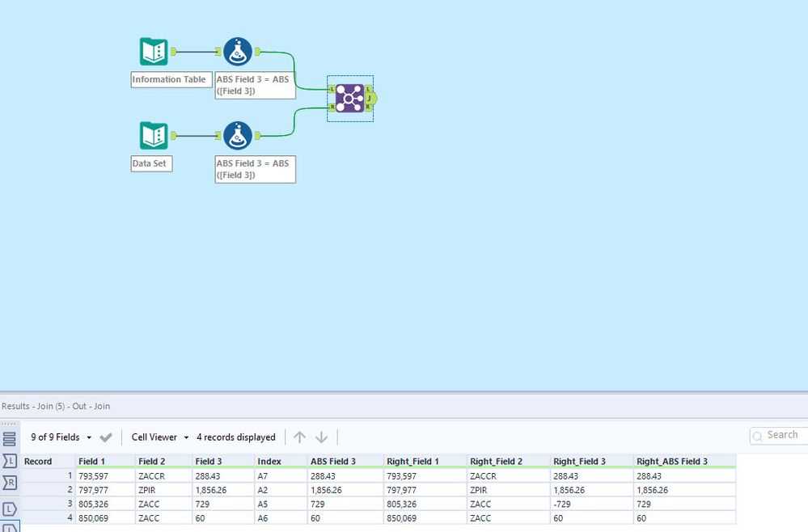Screen dimensions: 808x532
Task: Show L input anchor data in Results sidebar
Action: [9, 461]
